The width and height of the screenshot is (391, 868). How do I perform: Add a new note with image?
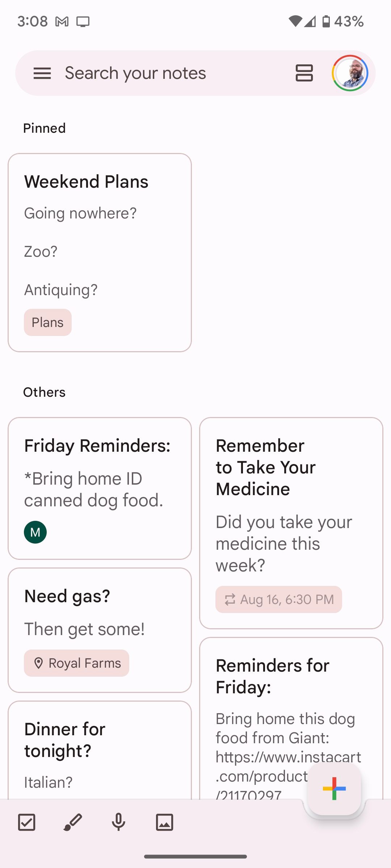coord(165,822)
